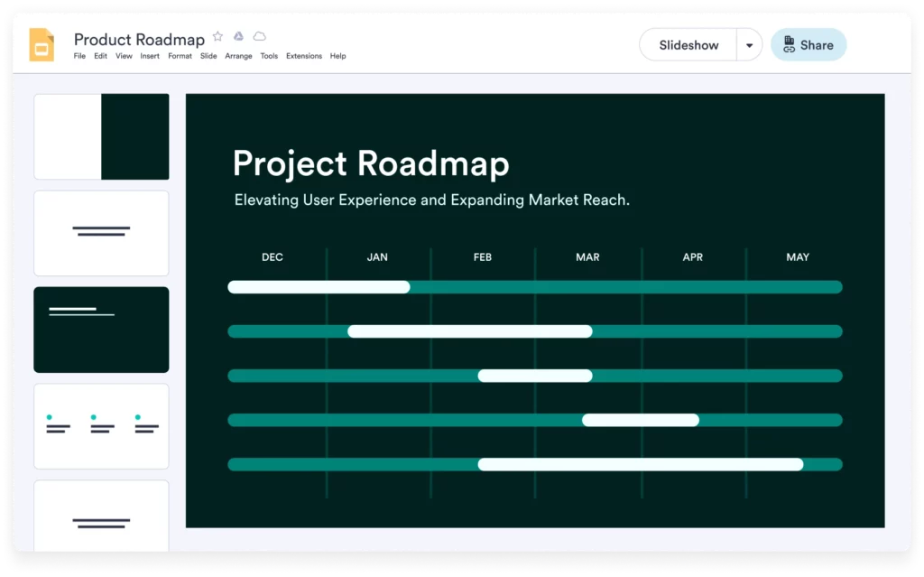Toggle presentation favorite star on or off
Viewport: 924px width, 577px height.
[217, 36]
